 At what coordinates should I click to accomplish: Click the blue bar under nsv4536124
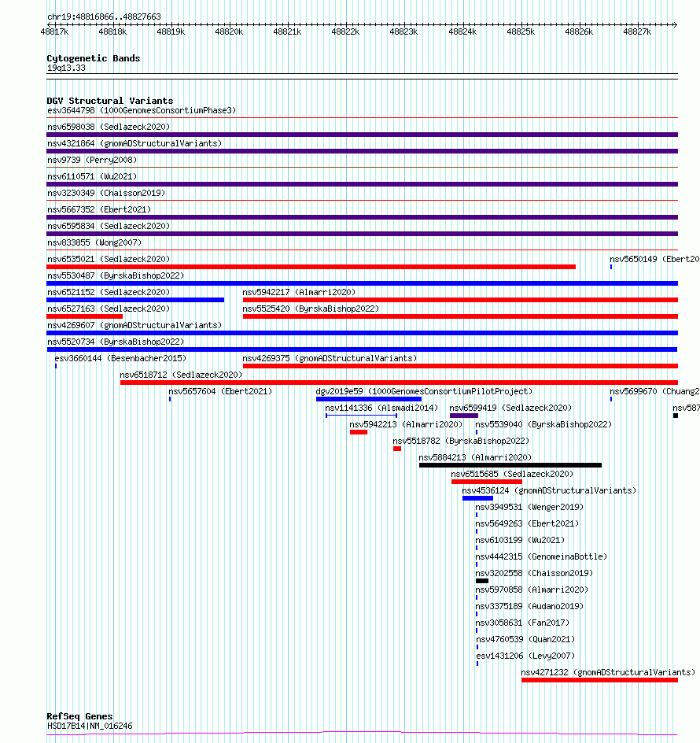[478, 498]
